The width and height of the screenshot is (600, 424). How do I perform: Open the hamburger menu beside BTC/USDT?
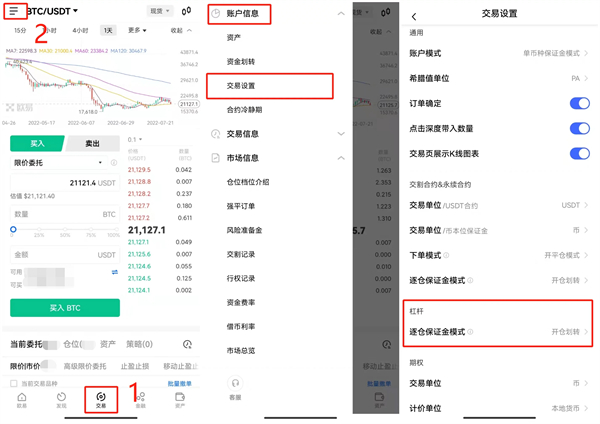click(13, 11)
